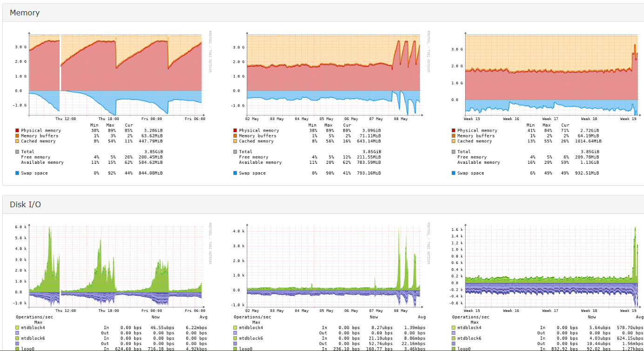Click red Physical memory swatch in daily Memory legend
This screenshot has height=351, width=644.
pos(17,131)
